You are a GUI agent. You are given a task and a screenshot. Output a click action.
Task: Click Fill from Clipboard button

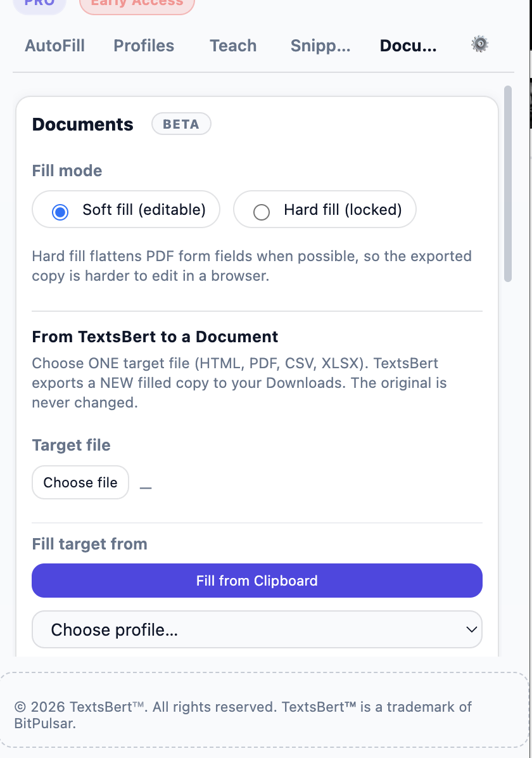(257, 580)
